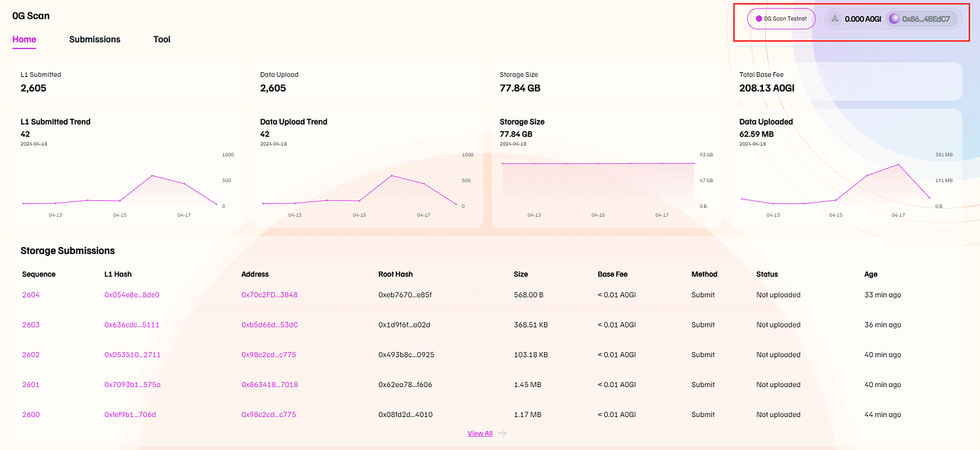980x450 pixels.
Task: Click root hash 0x1d9f6f...a02d
Action: (405, 325)
